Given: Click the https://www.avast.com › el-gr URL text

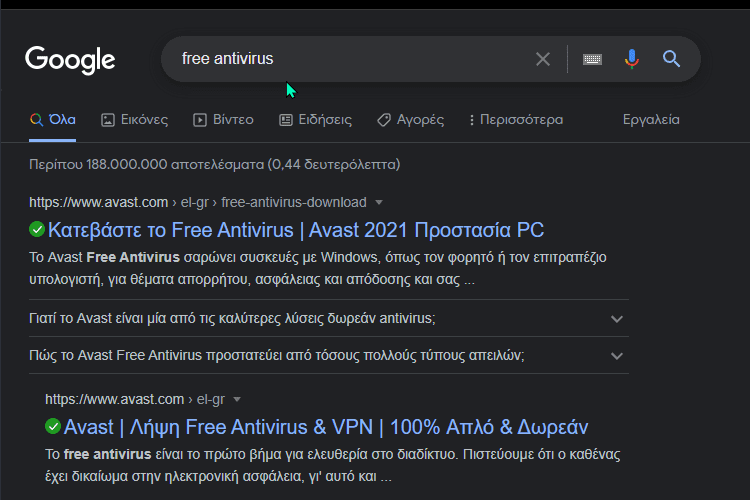Looking at the screenshot, I should tap(134, 399).
